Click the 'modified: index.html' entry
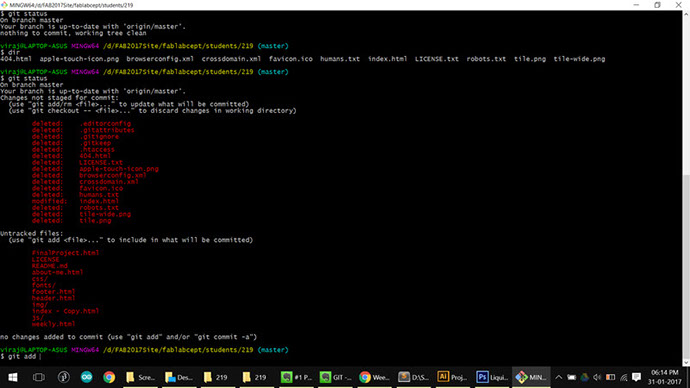690x388 pixels. pos(75,201)
